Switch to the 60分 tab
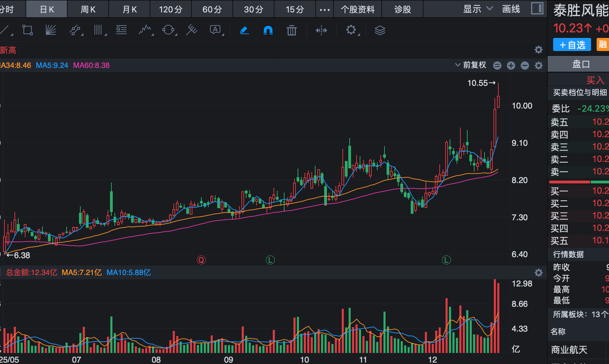Viewport: 609px width, 364px height. (212, 9)
